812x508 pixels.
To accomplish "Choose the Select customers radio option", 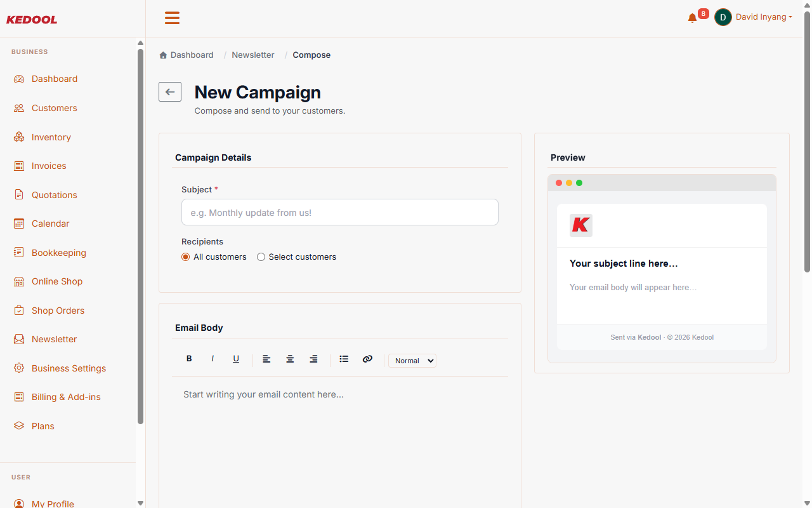I will pos(261,257).
